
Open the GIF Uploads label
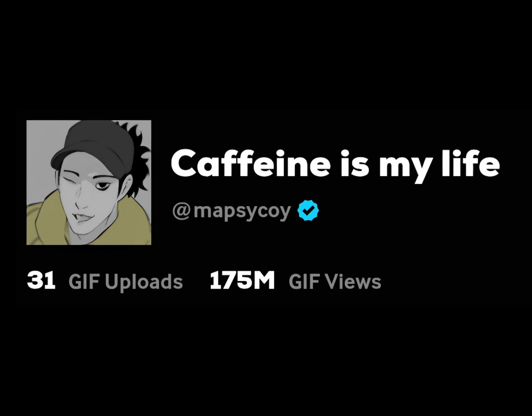tap(126, 281)
